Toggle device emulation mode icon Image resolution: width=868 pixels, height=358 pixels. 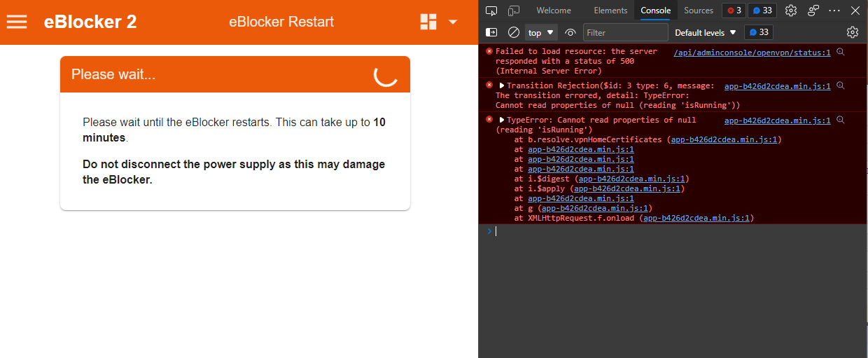(514, 11)
